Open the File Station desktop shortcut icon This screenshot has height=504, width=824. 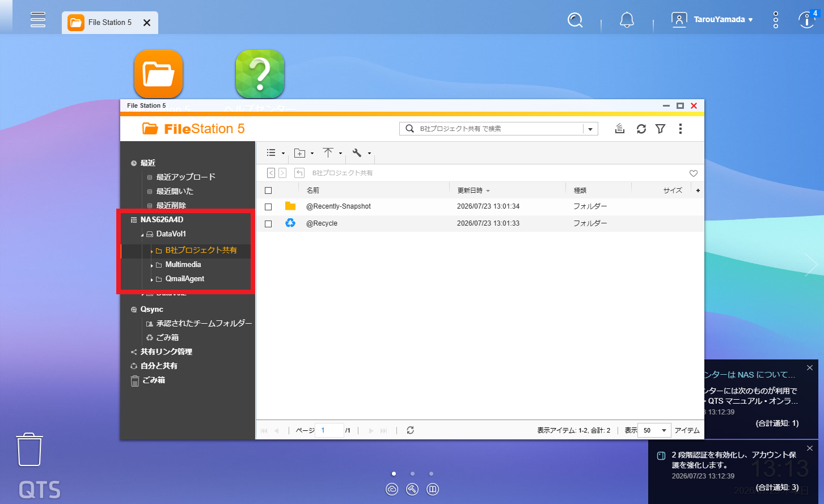[x=159, y=74]
